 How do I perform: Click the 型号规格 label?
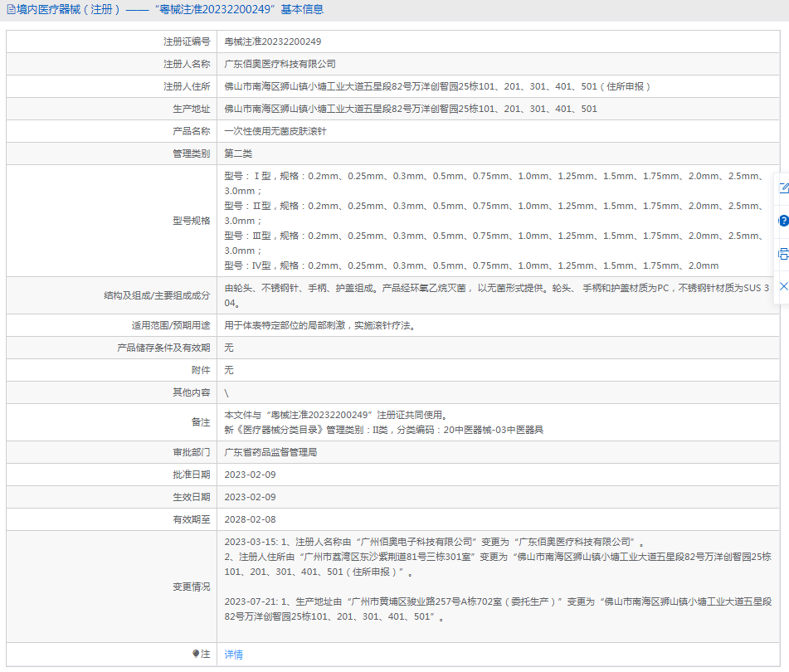191,221
